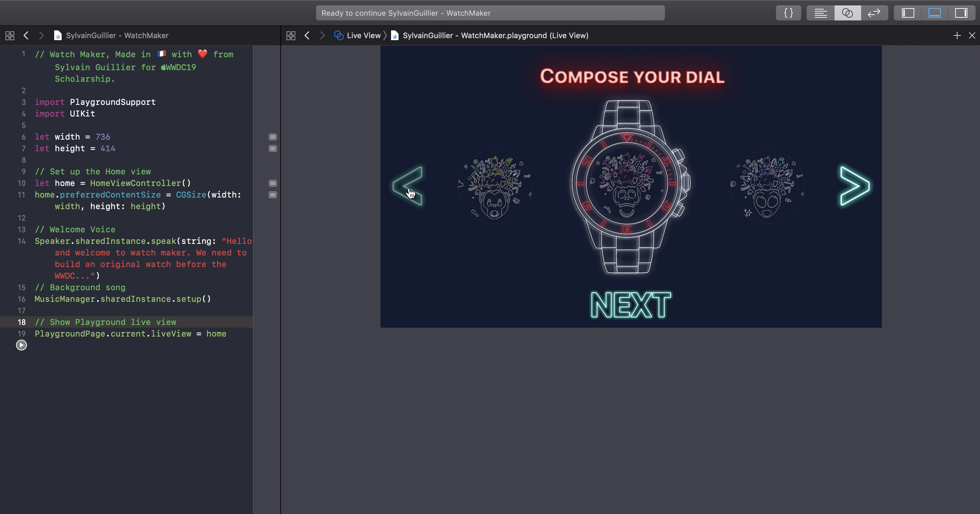
Task: Add a new assistant editor pane
Action: coord(957,35)
